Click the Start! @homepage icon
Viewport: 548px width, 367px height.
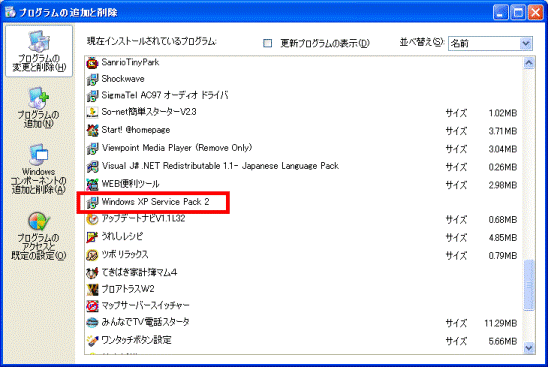click(x=92, y=130)
